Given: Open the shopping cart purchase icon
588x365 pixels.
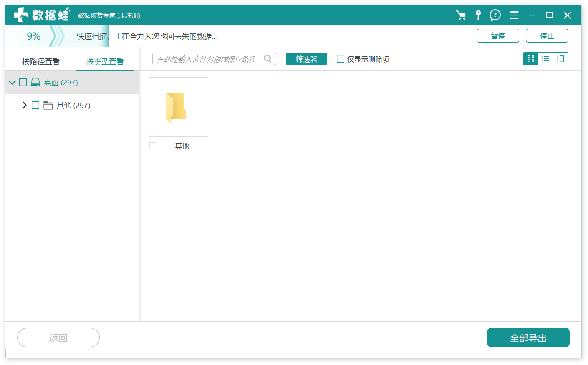Looking at the screenshot, I should (x=461, y=15).
